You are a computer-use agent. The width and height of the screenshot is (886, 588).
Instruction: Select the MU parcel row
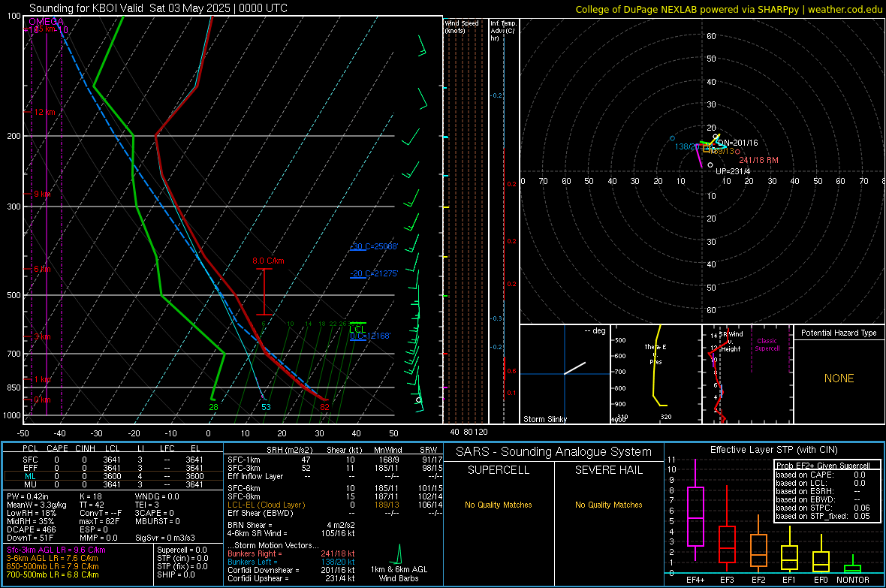(113, 484)
